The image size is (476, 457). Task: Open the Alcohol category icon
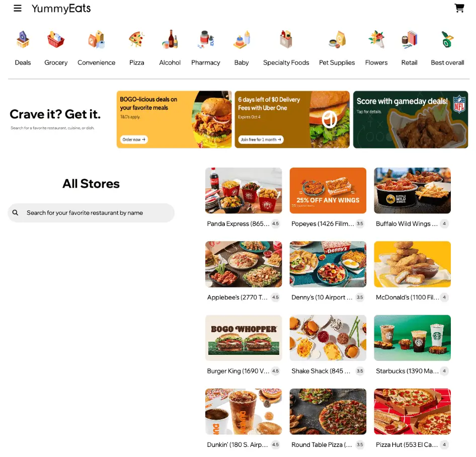[x=170, y=39]
